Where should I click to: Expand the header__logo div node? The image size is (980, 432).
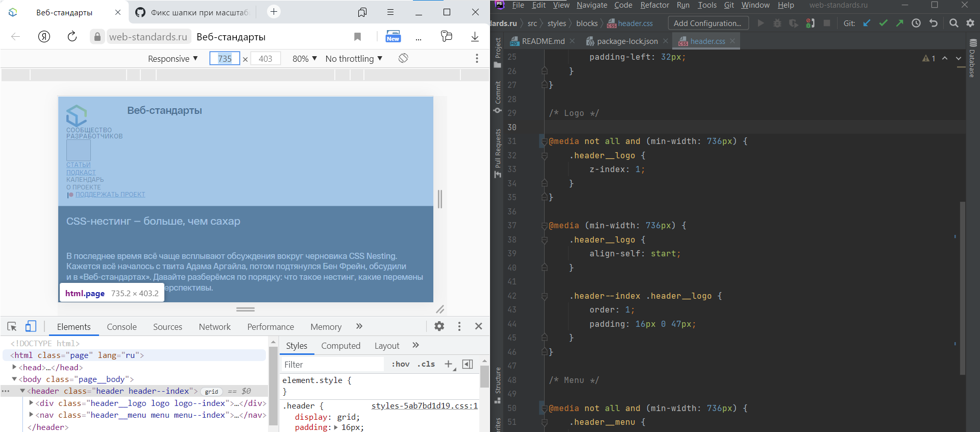point(31,402)
